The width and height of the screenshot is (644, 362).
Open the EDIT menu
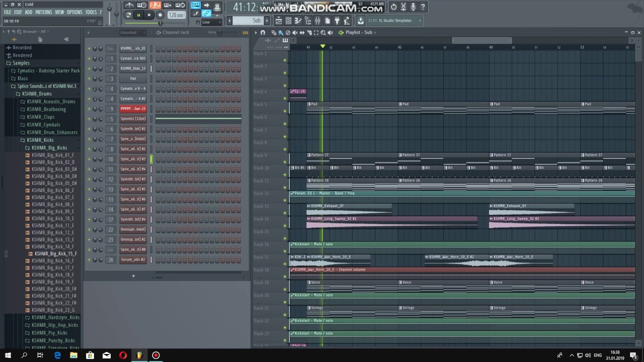coord(18,12)
